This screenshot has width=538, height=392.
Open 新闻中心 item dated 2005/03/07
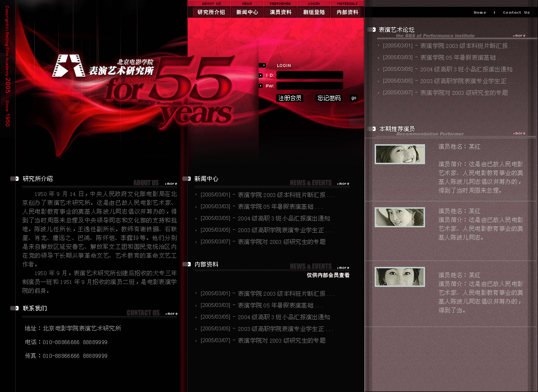(263, 242)
